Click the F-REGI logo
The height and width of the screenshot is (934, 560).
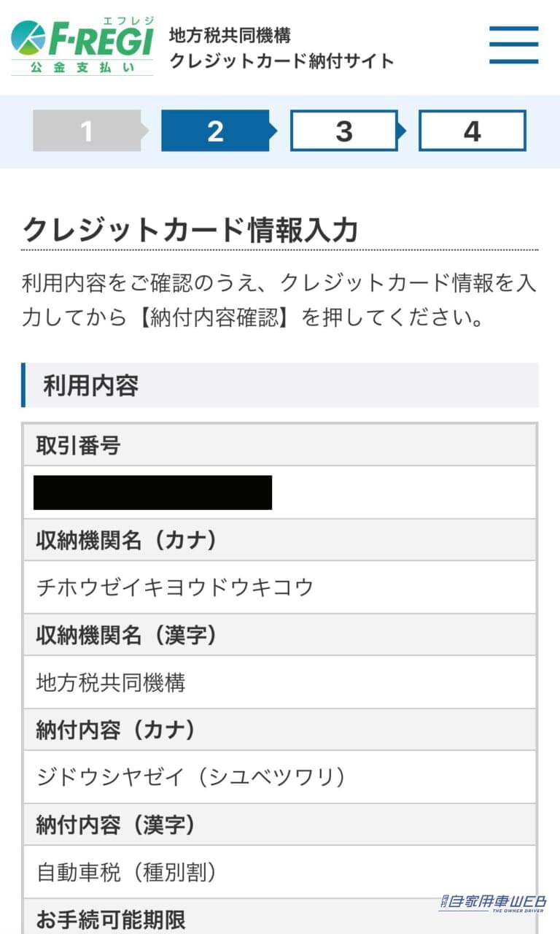click(82, 46)
